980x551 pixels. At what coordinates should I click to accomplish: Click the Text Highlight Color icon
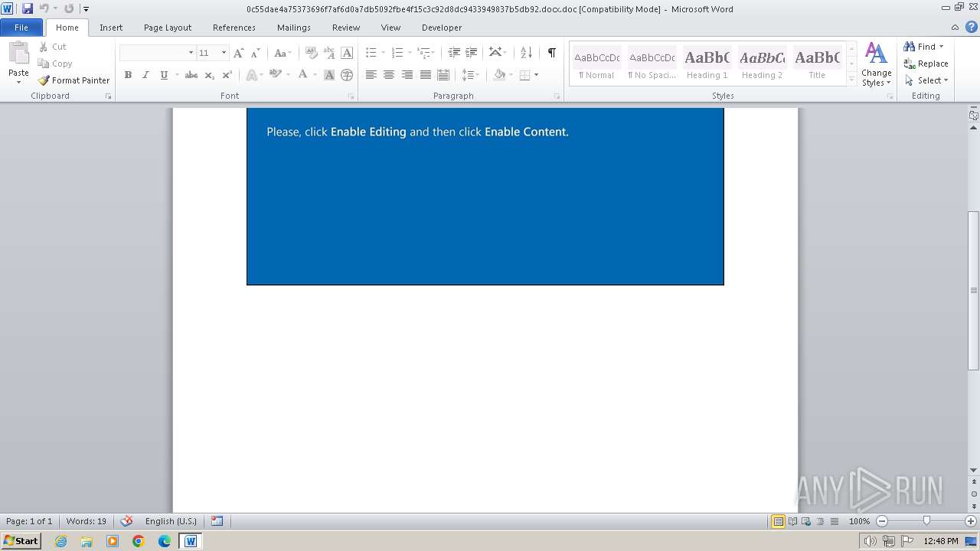276,75
